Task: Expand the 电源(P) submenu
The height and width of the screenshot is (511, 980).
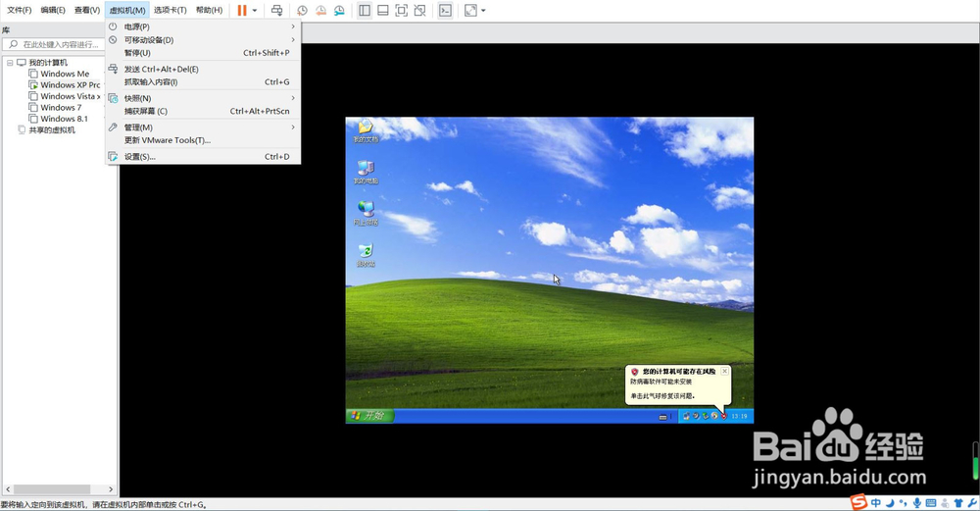Action: click(x=203, y=26)
